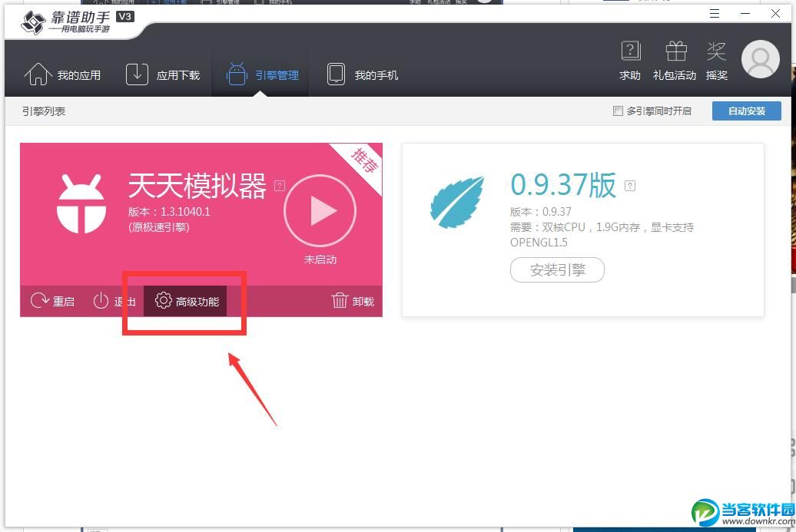Click 卸载 to uninstall 天天模拟器
Image resolution: width=796 pixels, height=532 pixels.
click(x=353, y=301)
